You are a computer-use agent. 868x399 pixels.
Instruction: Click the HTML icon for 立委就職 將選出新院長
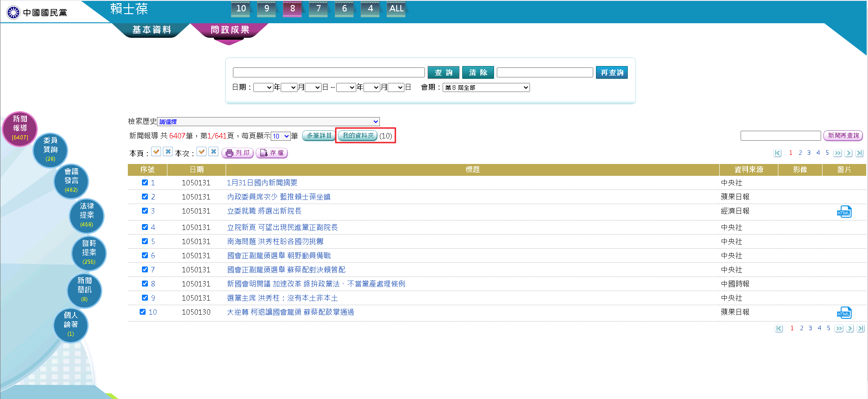click(x=844, y=212)
